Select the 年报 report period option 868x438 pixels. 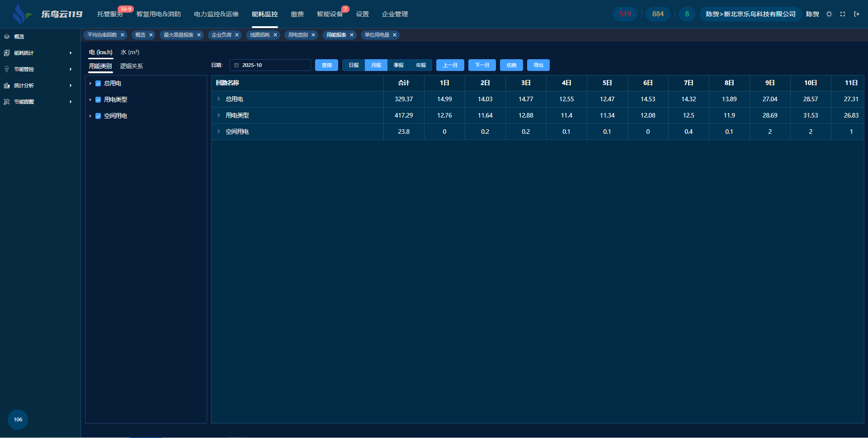pyautogui.click(x=421, y=65)
